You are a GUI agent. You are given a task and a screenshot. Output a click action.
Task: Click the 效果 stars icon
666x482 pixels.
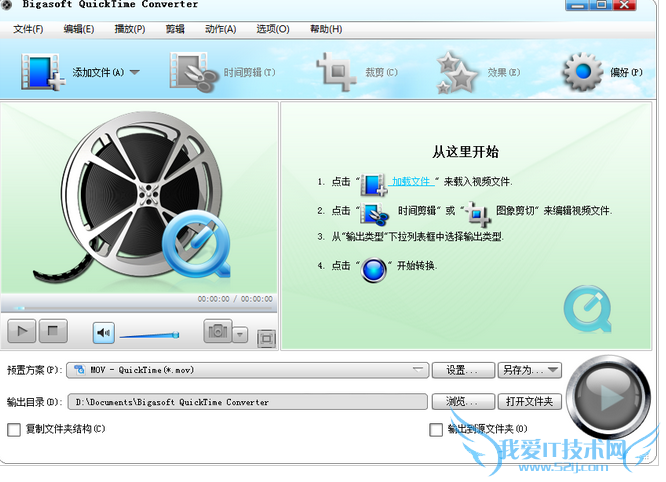(x=457, y=72)
